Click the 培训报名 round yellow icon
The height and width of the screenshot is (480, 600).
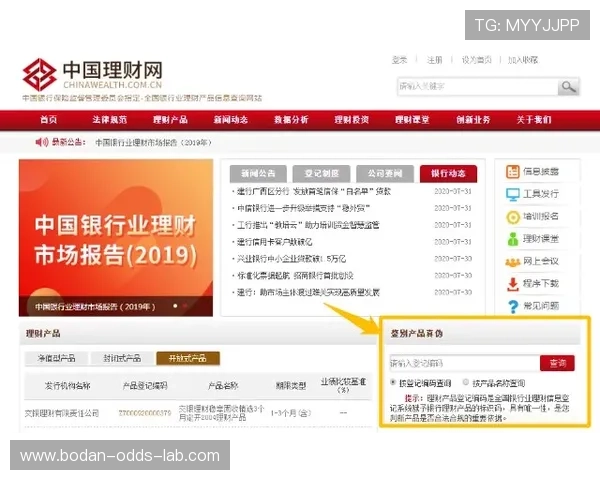pyautogui.click(x=512, y=217)
